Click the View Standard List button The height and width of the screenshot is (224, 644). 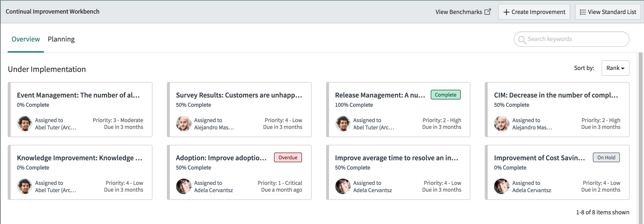pyautogui.click(x=608, y=12)
